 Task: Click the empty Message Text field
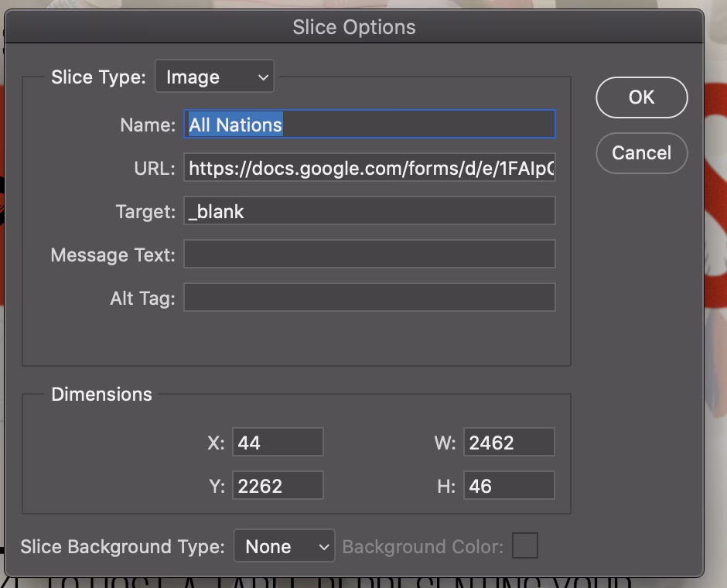pos(370,254)
